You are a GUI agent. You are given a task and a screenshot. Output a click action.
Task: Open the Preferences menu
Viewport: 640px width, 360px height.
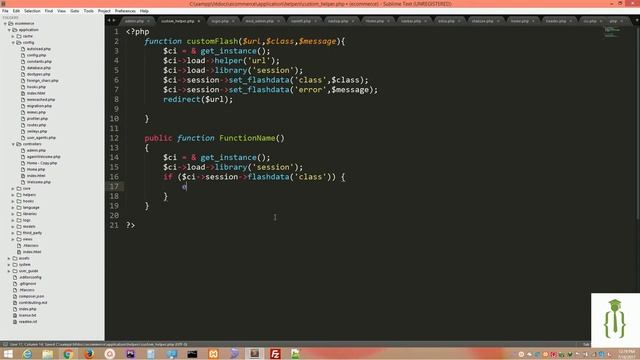point(125,11)
